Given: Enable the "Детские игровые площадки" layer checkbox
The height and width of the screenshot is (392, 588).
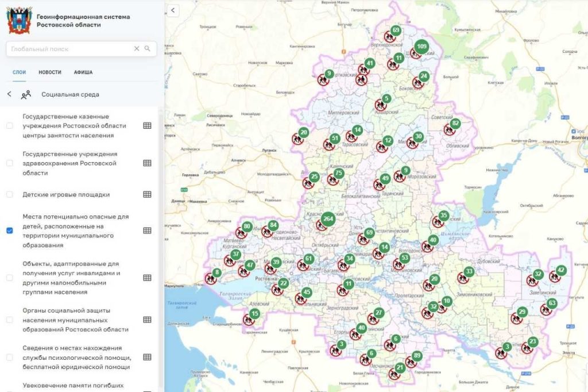Looking at the screenshot, I should [x=9, y=194].
